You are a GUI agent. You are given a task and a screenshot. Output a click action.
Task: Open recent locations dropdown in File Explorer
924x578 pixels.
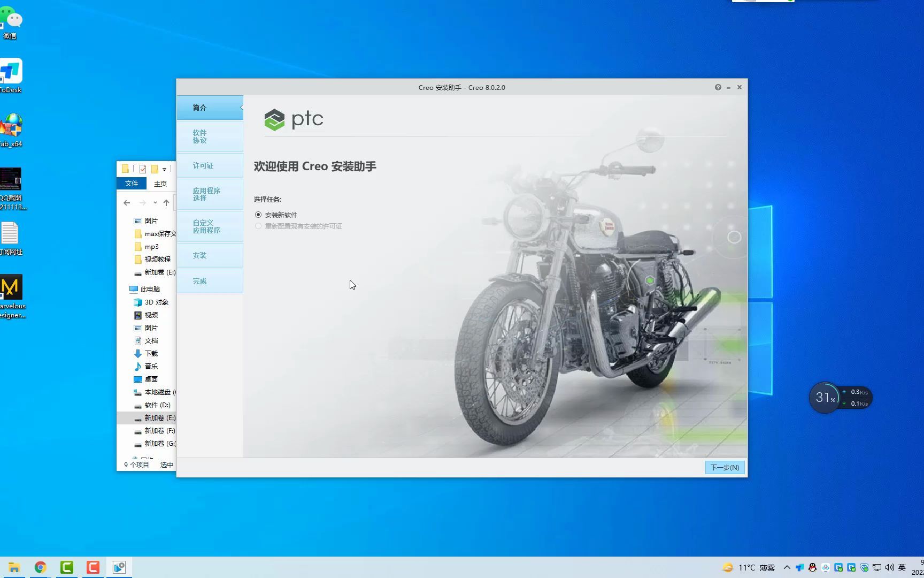point(155,203)
